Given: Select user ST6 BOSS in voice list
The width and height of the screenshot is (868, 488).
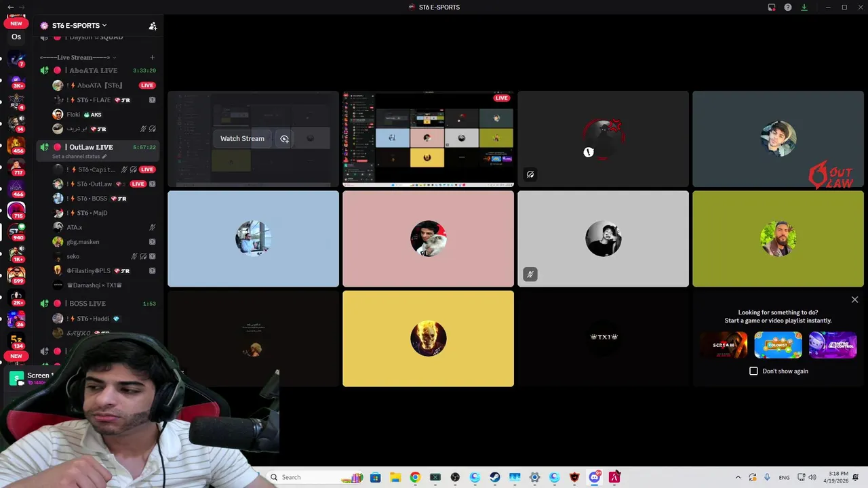Looking at the screenshot, I should pyautogui.click(x=103, y=199).
